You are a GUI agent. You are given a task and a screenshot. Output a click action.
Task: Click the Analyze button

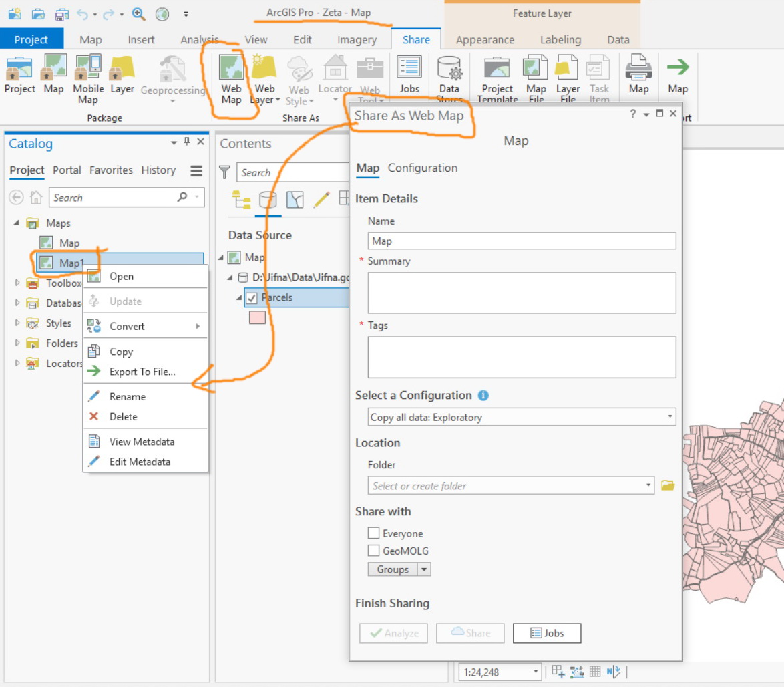click(x=393, y=633)
